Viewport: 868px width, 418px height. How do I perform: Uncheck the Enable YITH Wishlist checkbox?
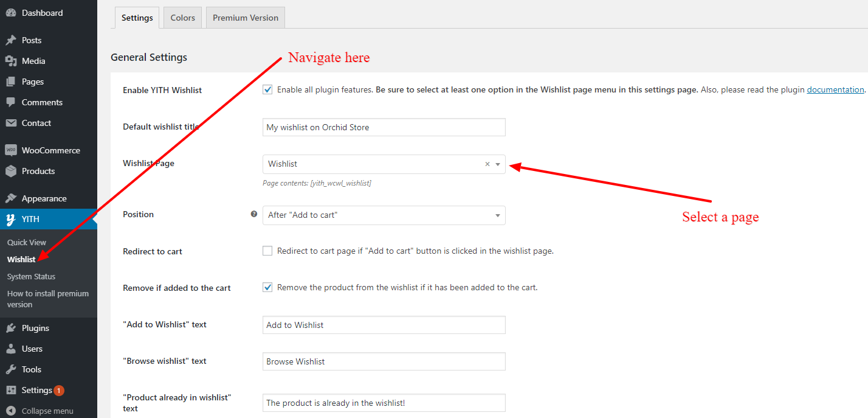click(267, 89)
